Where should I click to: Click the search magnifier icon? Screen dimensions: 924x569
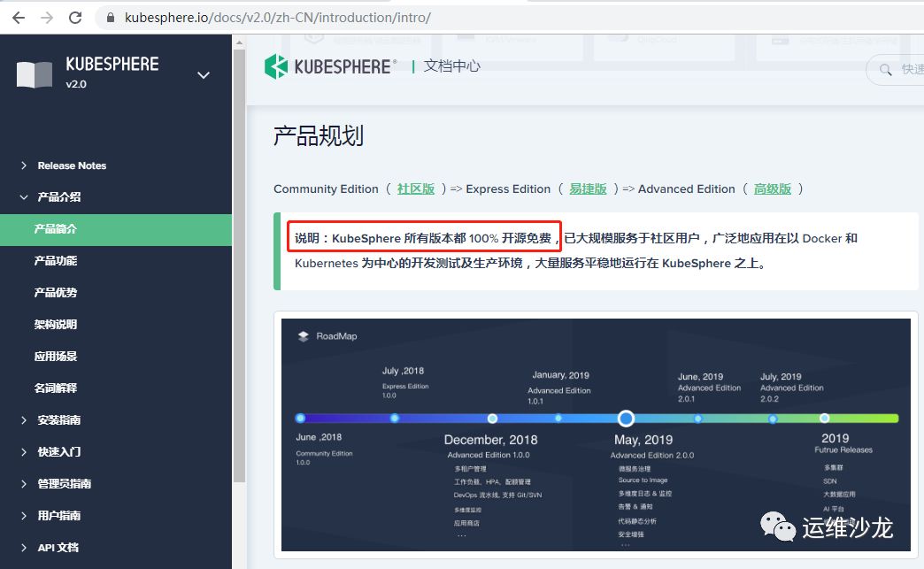pyautogui.click(x=885, y=70)
